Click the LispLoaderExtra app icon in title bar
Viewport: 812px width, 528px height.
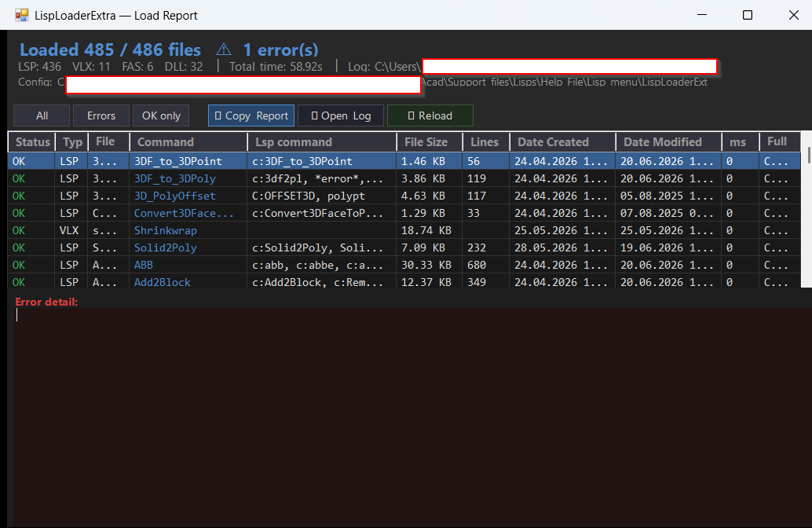click(22, 15)
